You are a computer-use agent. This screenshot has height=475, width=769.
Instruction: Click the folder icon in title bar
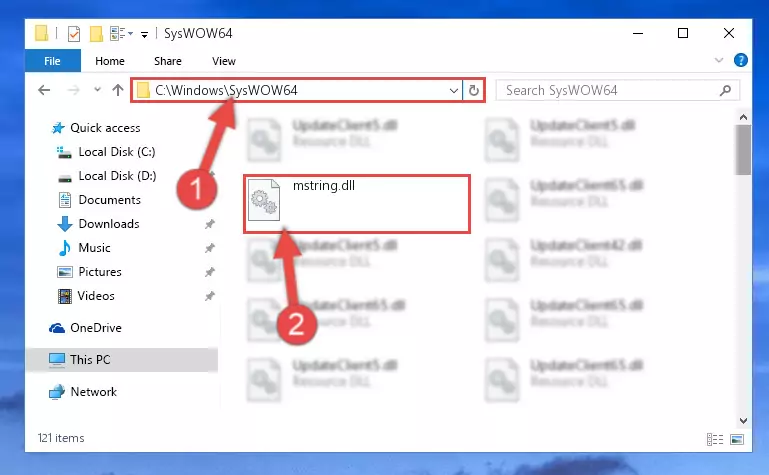coord(41,33)
